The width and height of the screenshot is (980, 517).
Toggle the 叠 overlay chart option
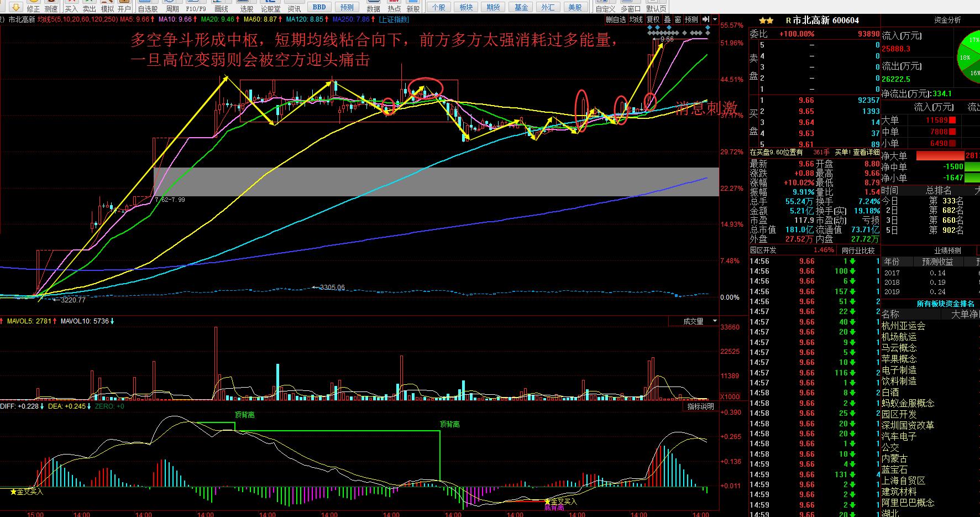point(667,19)
